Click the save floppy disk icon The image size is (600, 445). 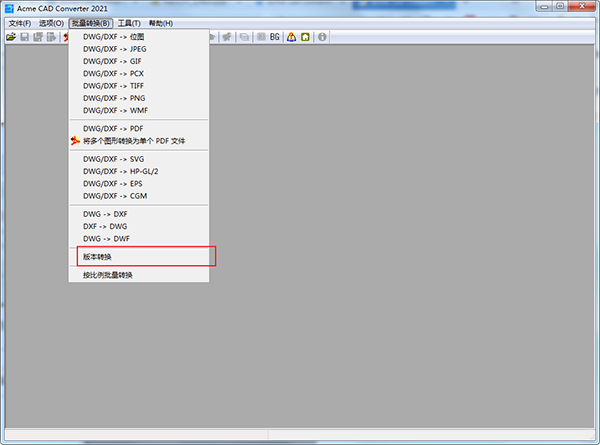(24, 37)
